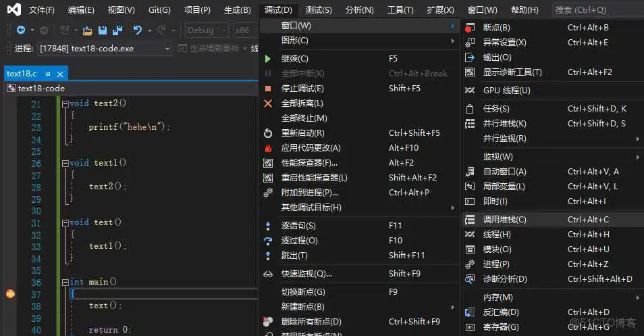Open the Build menu

238,10
